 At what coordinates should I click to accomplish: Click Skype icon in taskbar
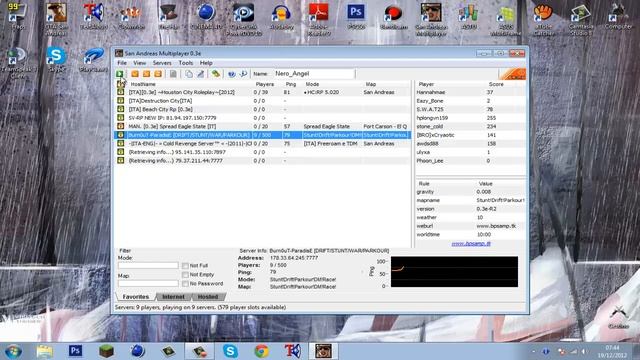(230, 351)
